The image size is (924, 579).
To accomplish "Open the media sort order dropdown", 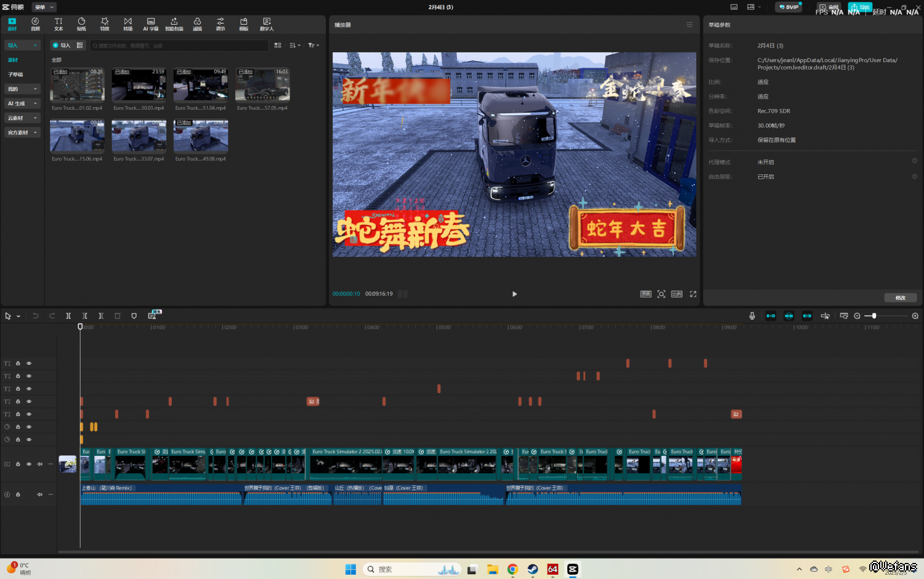I will (x=295, y=46).
